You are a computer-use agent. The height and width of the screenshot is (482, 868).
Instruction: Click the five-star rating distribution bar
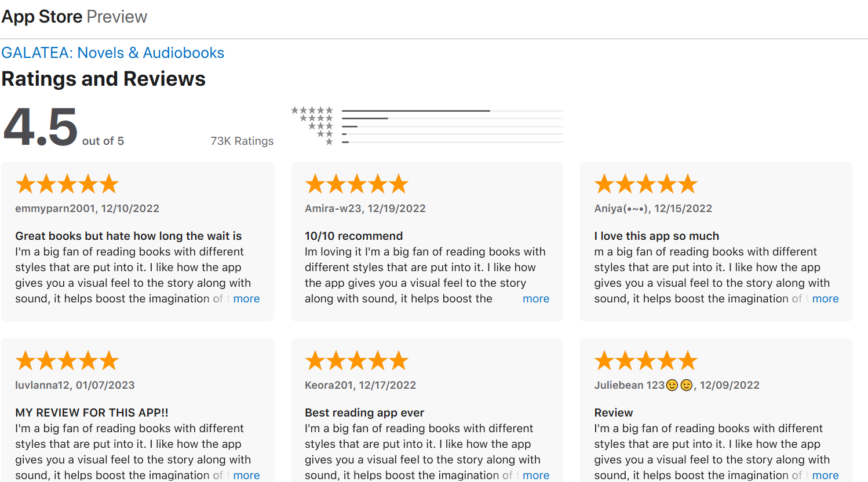(x=452, y=111)
